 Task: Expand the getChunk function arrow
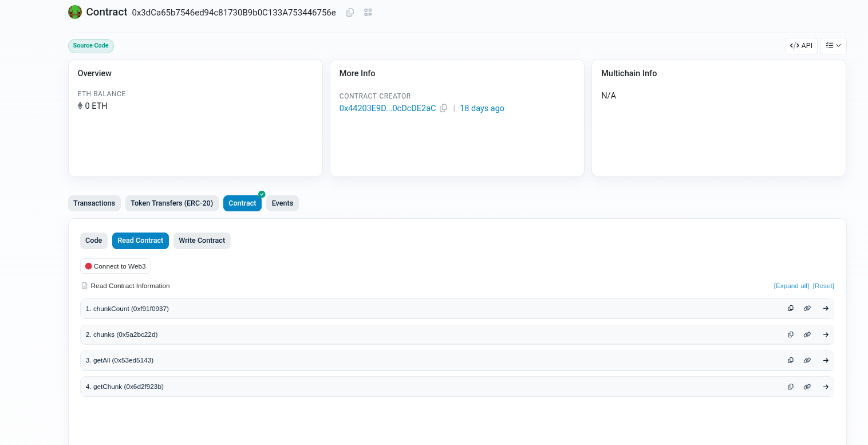click(x=826, y=387)
